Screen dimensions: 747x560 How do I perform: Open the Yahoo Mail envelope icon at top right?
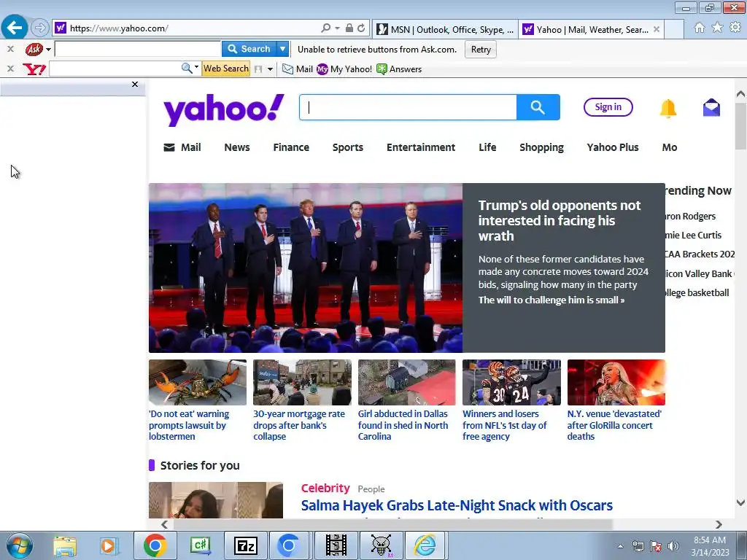tap(711, 108)
